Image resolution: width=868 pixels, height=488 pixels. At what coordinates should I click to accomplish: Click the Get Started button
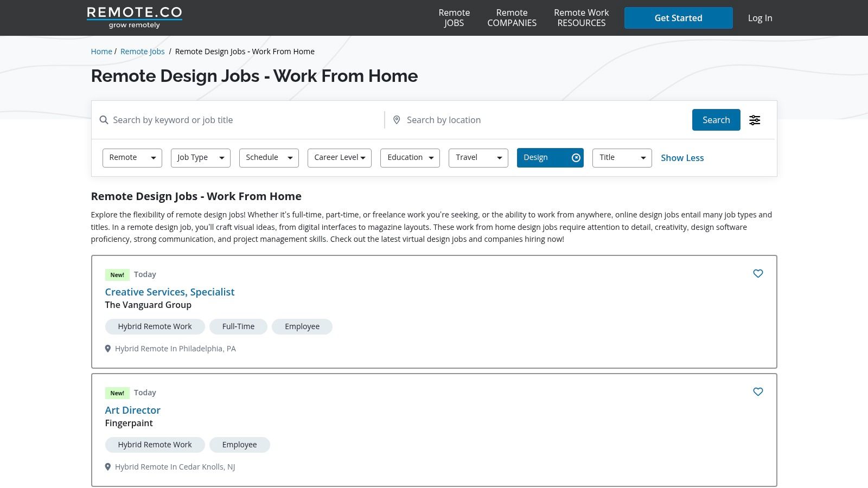coord(678,18)
